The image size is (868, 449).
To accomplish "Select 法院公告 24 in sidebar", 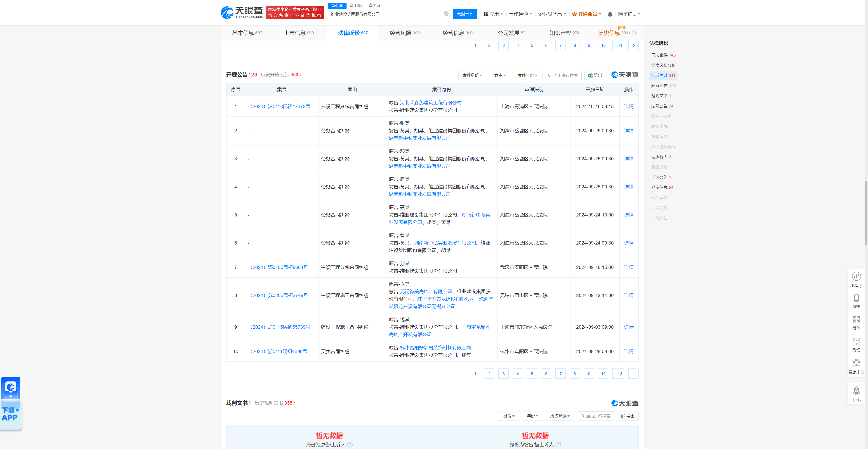I will [662, 106].
